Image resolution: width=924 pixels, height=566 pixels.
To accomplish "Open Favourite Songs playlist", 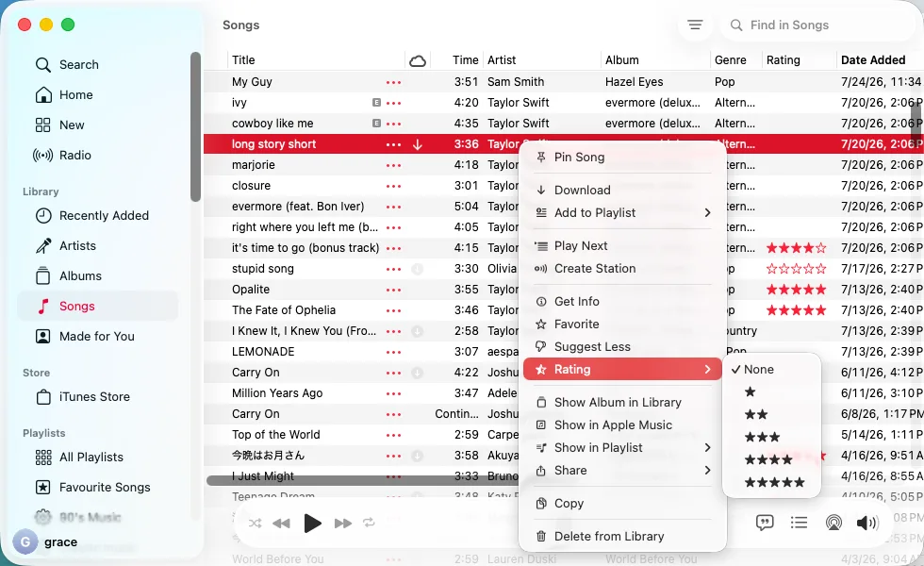I will click(92, 488).
